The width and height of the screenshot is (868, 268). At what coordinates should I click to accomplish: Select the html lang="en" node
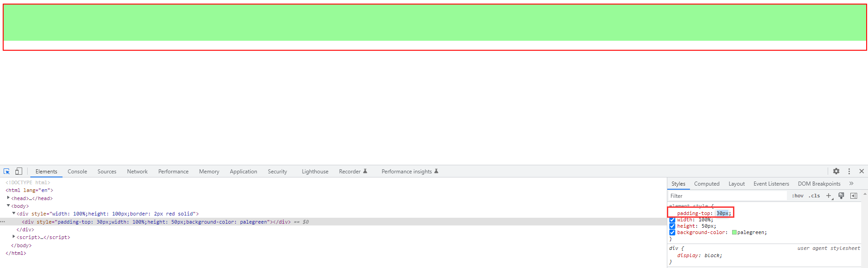pyautogui.click(x=29, y=190)
